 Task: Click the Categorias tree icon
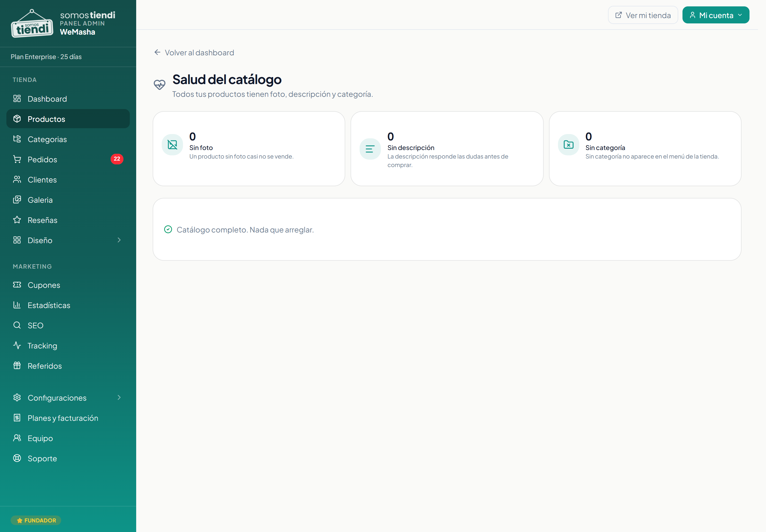pos(17,139)
